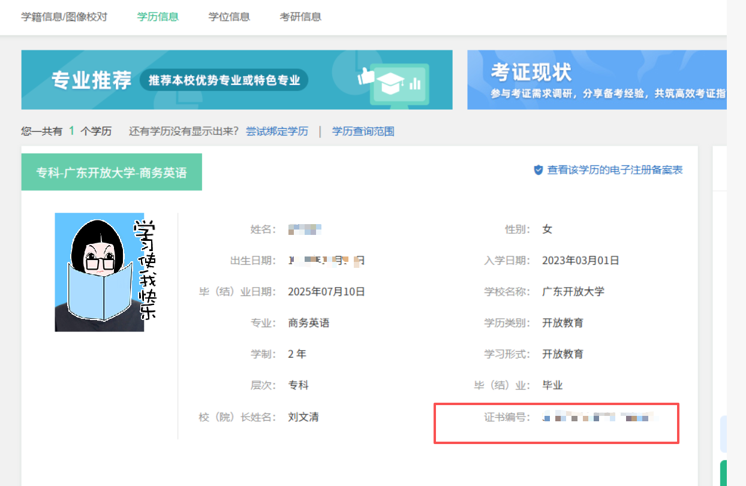The width and height of the screenshot is (746, 486).
Task: Click the 尝试绑定学历 link
Action: [277, 131]
